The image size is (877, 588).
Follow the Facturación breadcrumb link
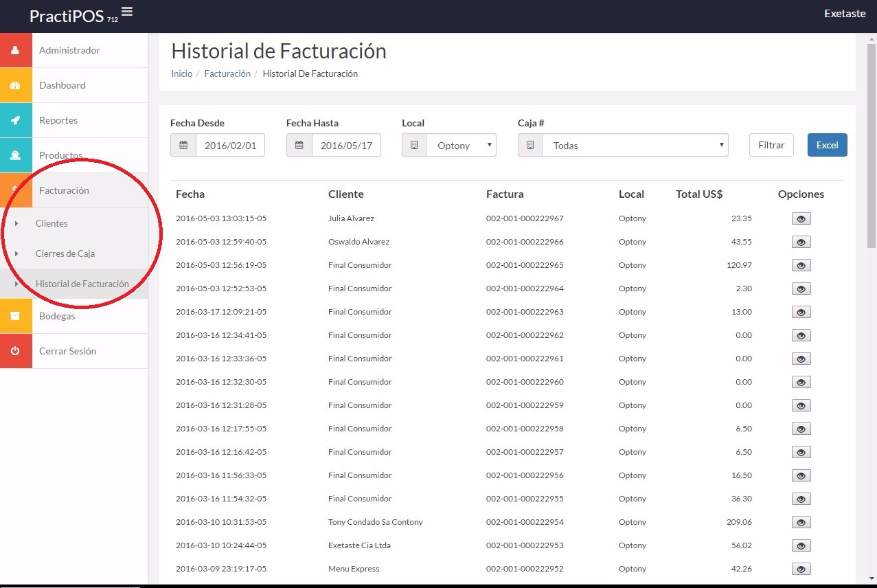pyautogui.click(x=227, y=73)
